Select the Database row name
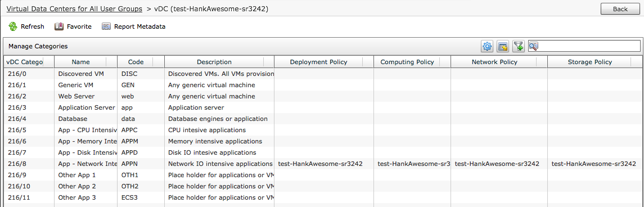Screen dimensions: 644x207 point(73,119)
